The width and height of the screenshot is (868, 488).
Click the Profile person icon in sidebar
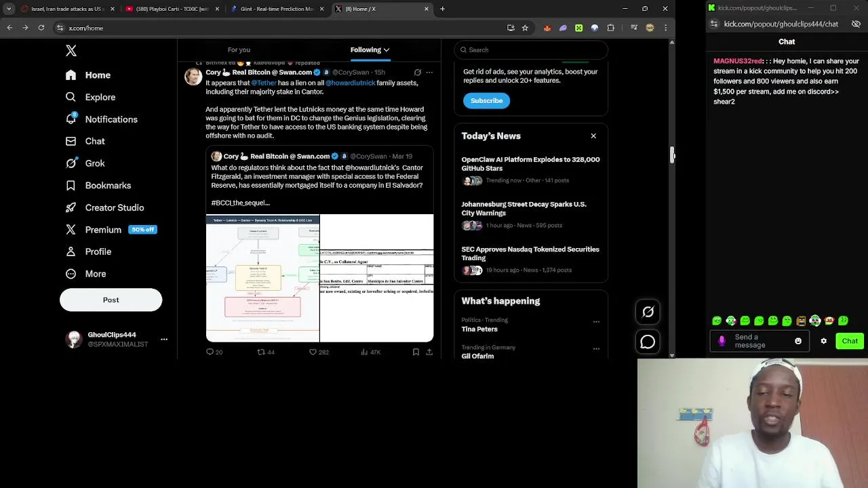click(71, 251)
